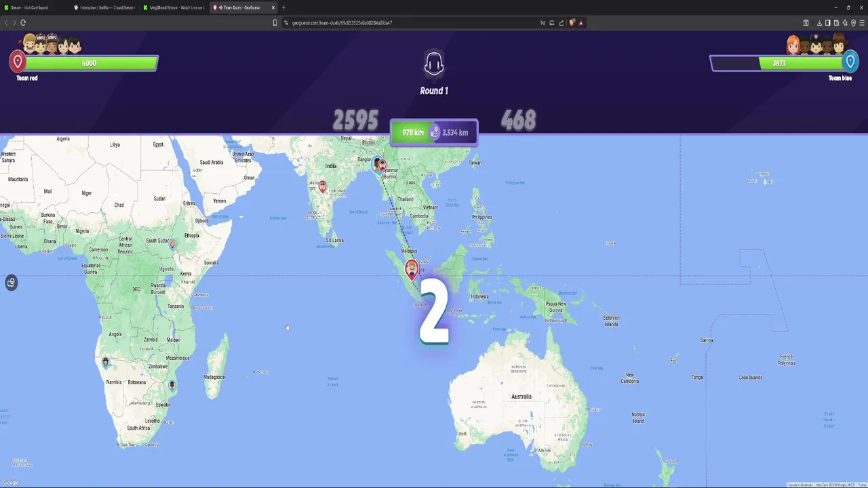Click the Terms link in the map footer
This screenshot has width=868, height=488.
pyautogui.click(x=862, y=485)
